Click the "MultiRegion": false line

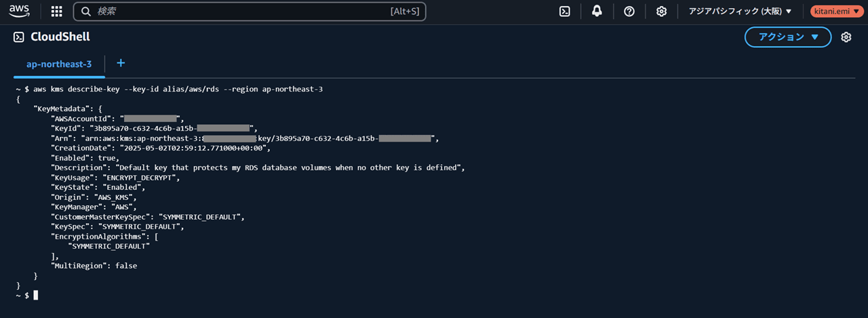click(x=94, y=266)
